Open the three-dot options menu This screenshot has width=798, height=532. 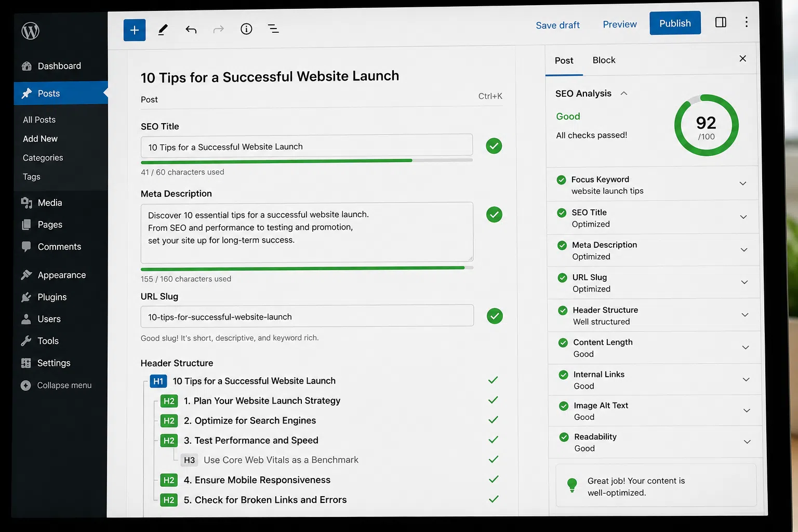click(x=747, y=22)
